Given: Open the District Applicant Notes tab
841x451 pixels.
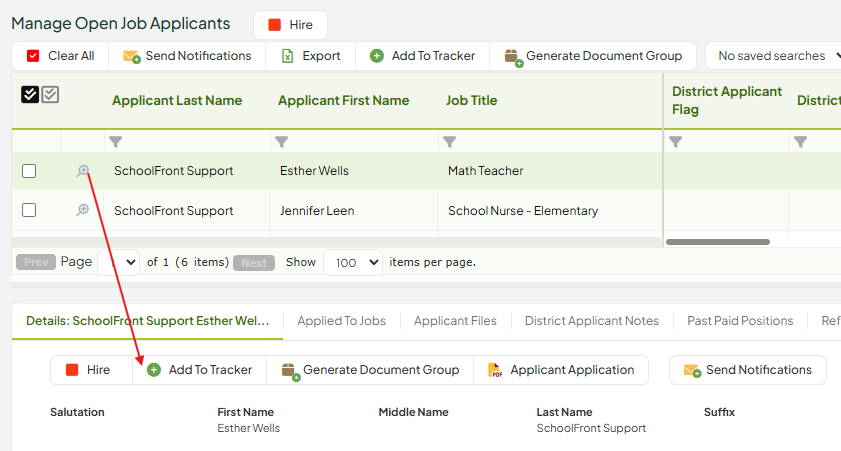Looking at the screenshot, I should [592, 321].
